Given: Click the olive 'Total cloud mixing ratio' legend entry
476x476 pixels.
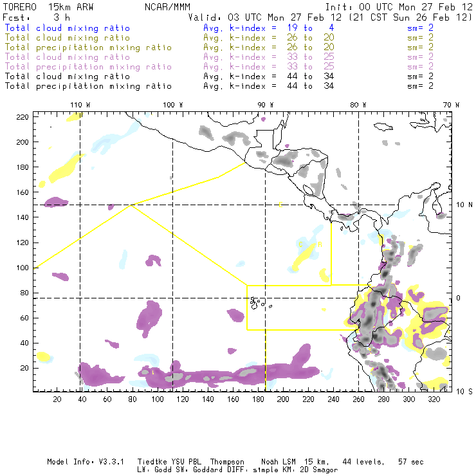Looking at the screenshot, I should 67,38.
